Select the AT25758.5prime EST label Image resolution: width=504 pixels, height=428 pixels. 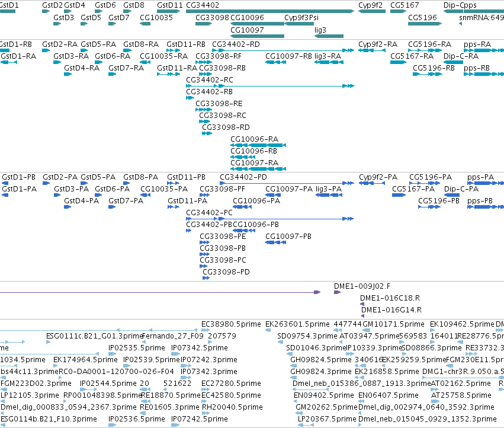(461, 395)
